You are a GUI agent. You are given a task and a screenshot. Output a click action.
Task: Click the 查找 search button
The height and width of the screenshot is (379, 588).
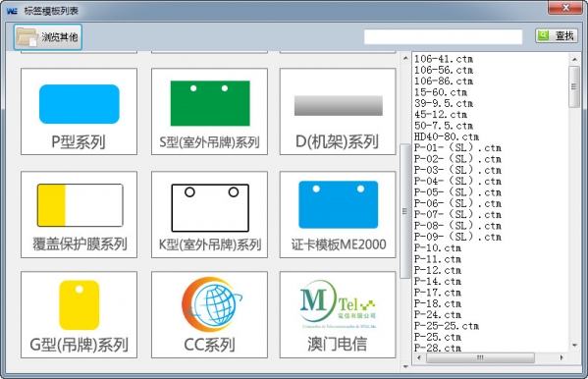[557, 35]
